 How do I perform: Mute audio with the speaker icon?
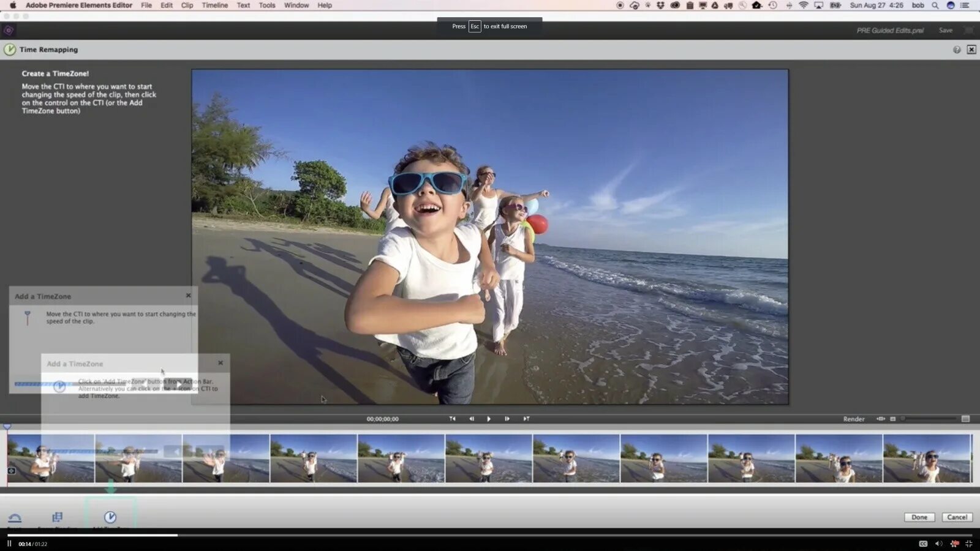pyautogui.click(x=938, y=544)
